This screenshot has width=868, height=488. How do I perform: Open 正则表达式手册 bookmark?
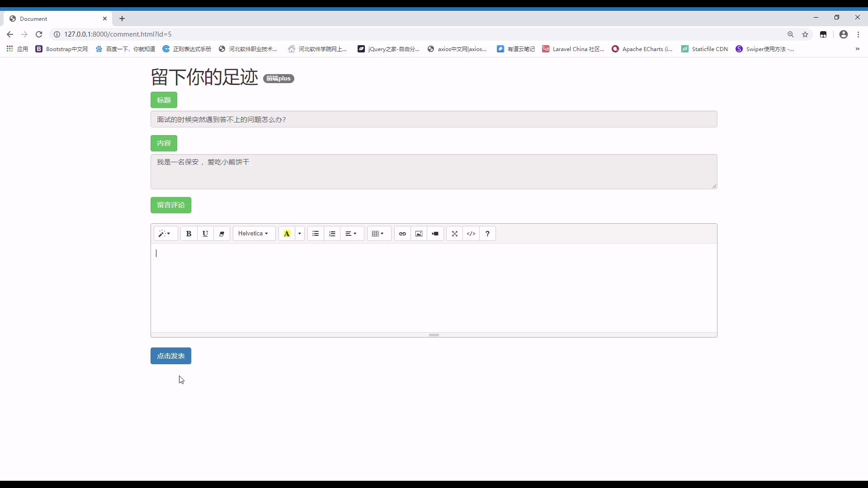click(x=187, y=49)
